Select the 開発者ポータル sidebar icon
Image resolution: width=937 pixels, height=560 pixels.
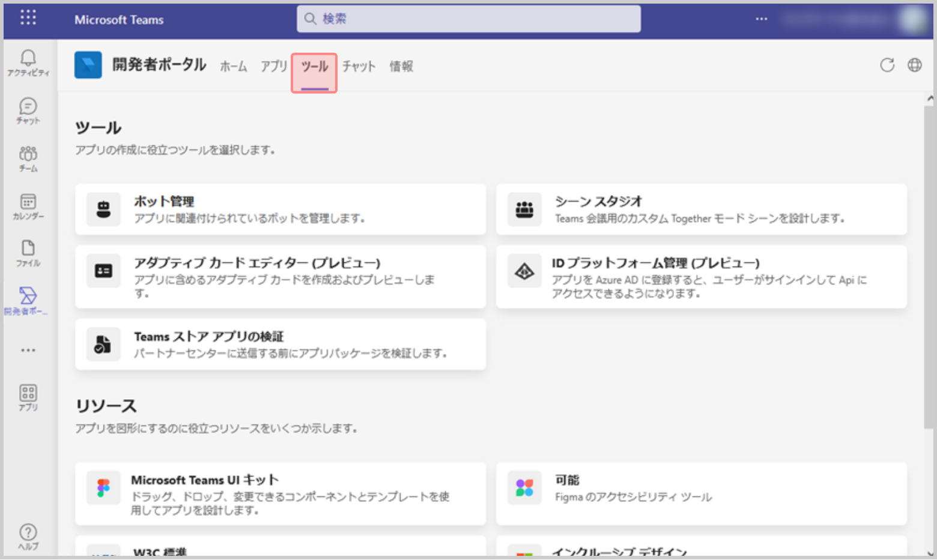coord(26,301)
